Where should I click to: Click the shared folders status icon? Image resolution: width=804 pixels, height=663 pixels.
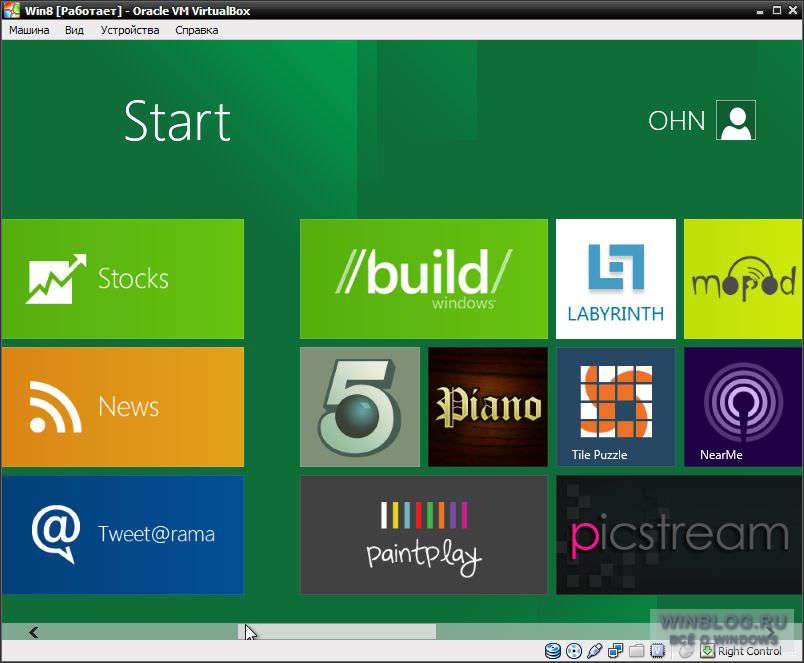636,651
